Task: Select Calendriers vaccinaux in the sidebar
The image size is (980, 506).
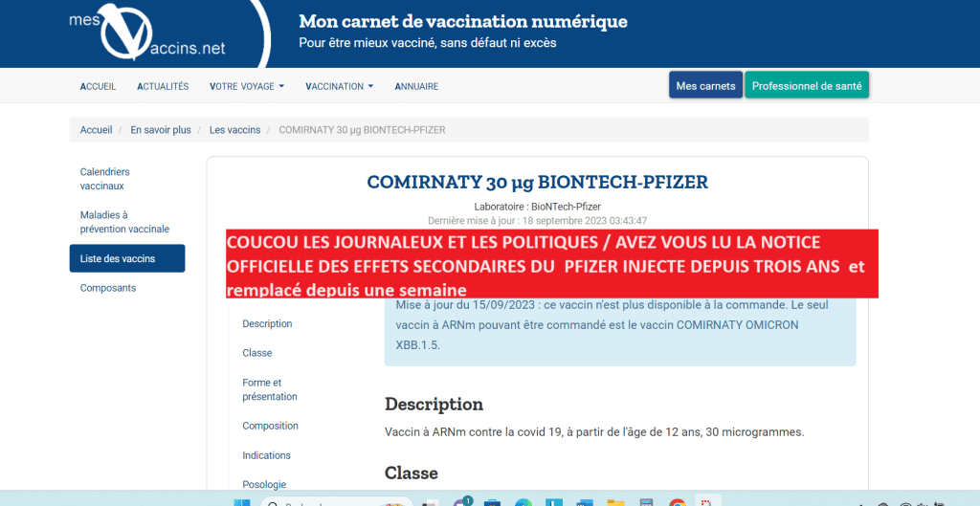Action: point(104,179)
